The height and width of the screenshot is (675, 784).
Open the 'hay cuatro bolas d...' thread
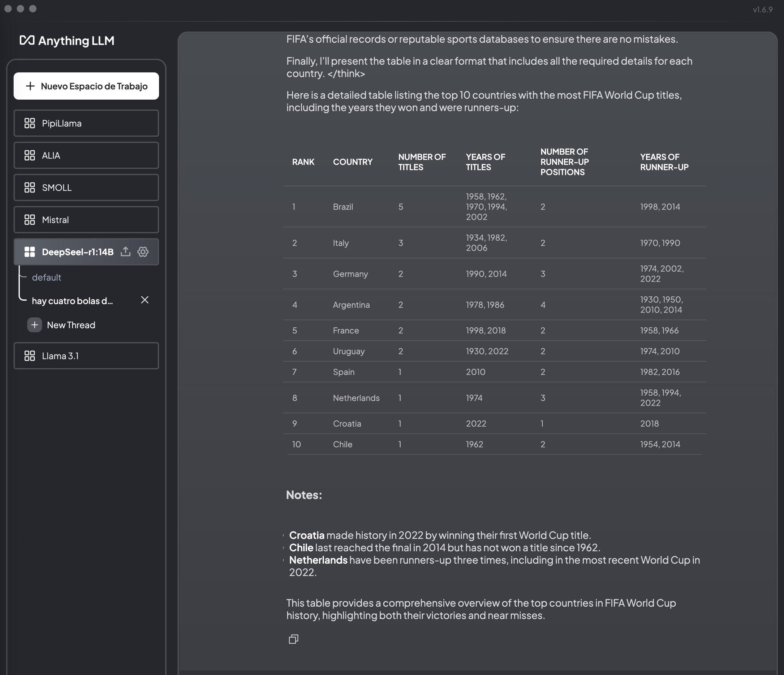pos(72,301)
